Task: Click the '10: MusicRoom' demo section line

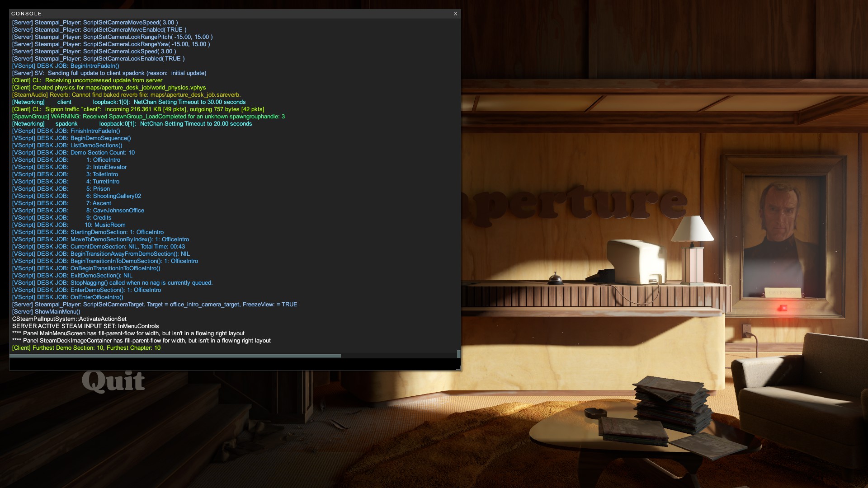Action: tap(105, 225)
